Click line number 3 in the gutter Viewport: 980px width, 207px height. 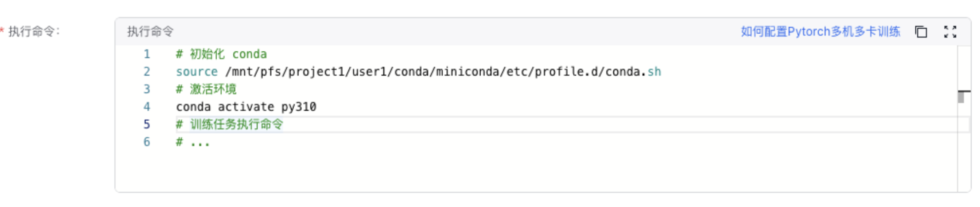(x=147, y=89)
